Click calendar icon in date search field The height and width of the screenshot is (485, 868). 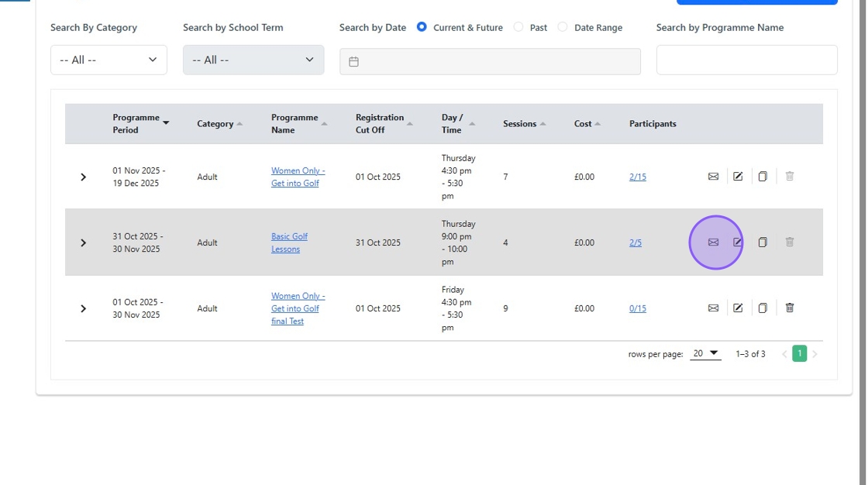click(354, 62)
